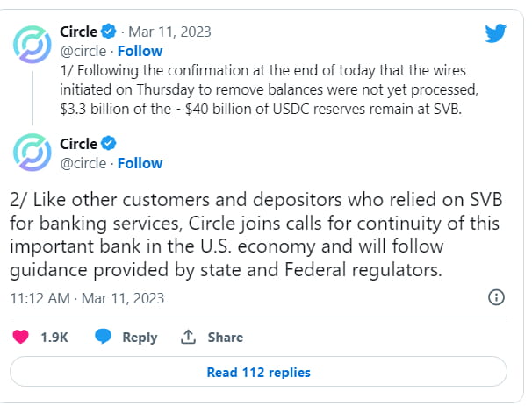Follow Circle from the first tweet
The width and height of the screenshot is (532, 406).
[x=140, y=51]
